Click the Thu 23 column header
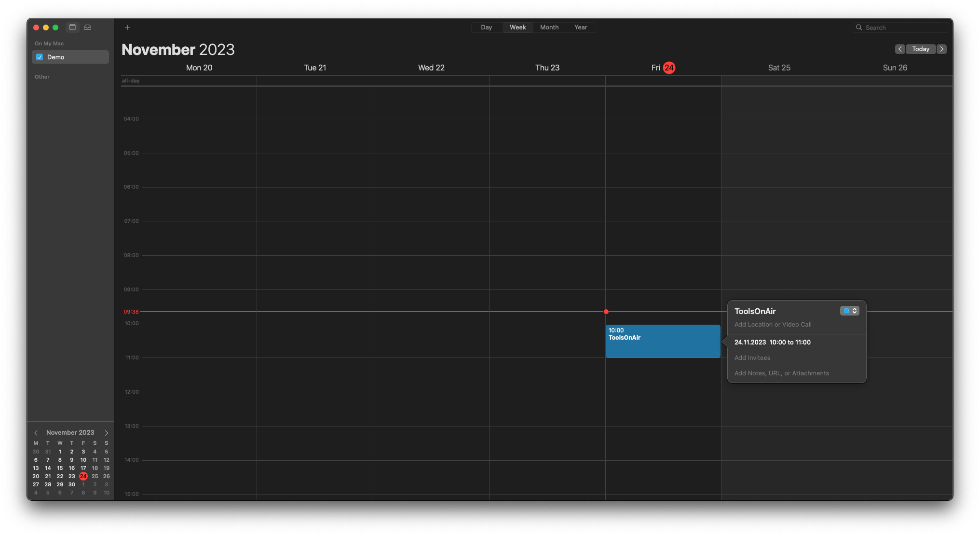The image size is (980, 536). pyautogui.click(x=547, y=68)
